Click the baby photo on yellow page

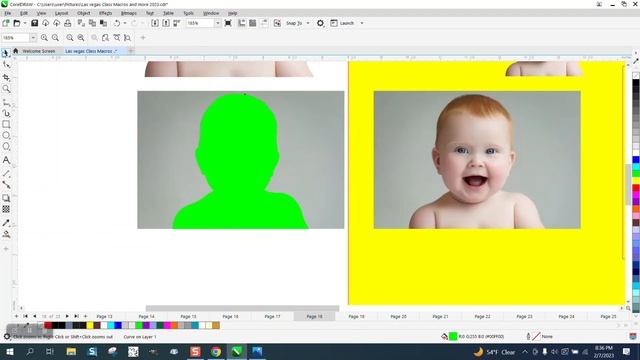tap(477, 160)
